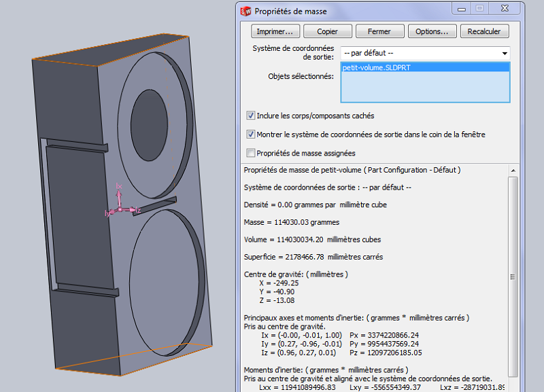The height and width of the screenshot is (392, 544).
Task: Select petit-volume.SLDPRT in selected objects list
Action: tap(425, 67)
